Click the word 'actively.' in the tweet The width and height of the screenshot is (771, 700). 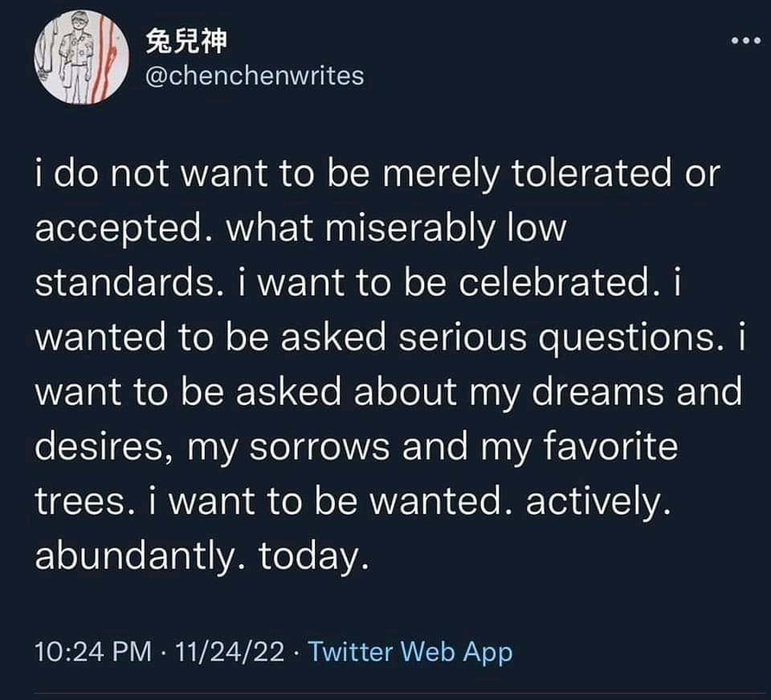click(x=598, y=503)
